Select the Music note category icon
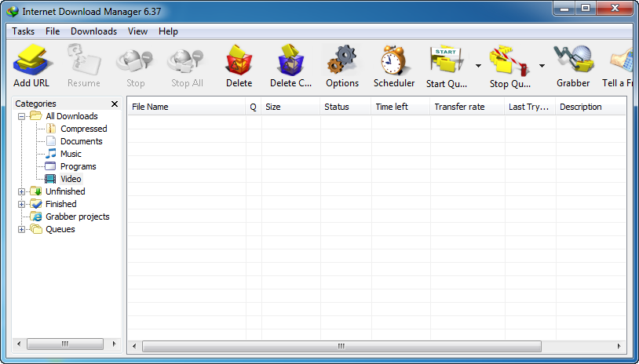 tap(50, 154)
